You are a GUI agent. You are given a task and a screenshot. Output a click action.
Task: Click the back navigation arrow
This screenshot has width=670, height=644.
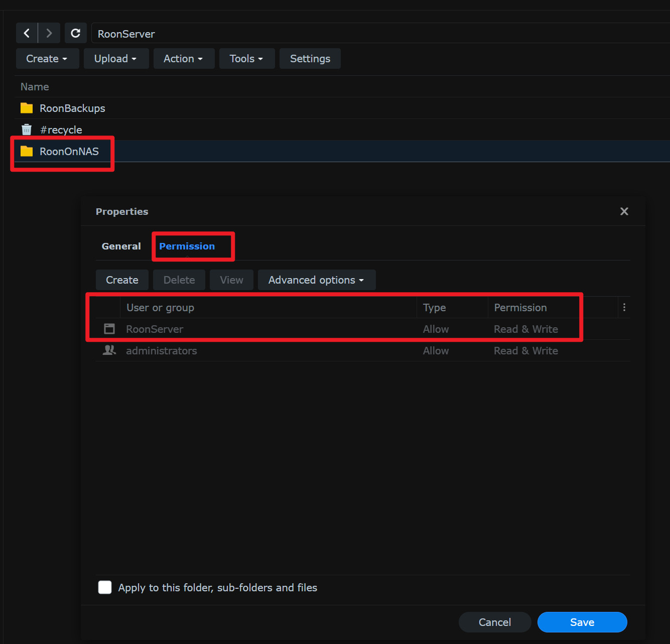coord(27,33)
